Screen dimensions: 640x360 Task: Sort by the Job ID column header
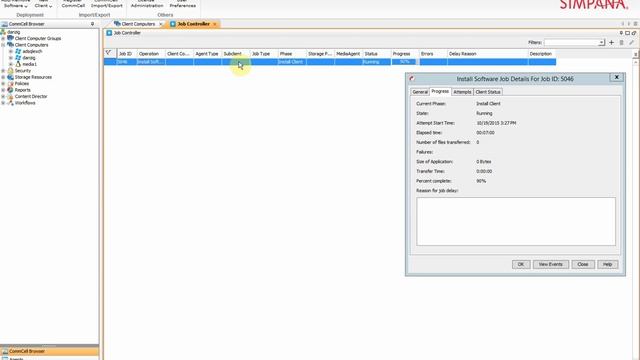point(127,54)
